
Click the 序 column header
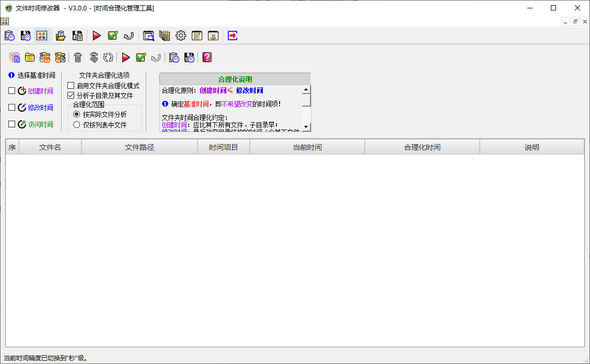coord(12,147)
